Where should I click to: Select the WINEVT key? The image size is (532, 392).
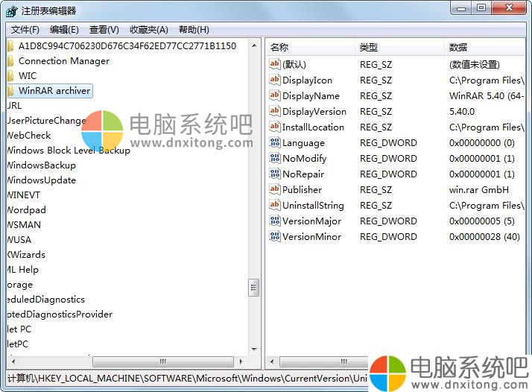click(23, 195)
